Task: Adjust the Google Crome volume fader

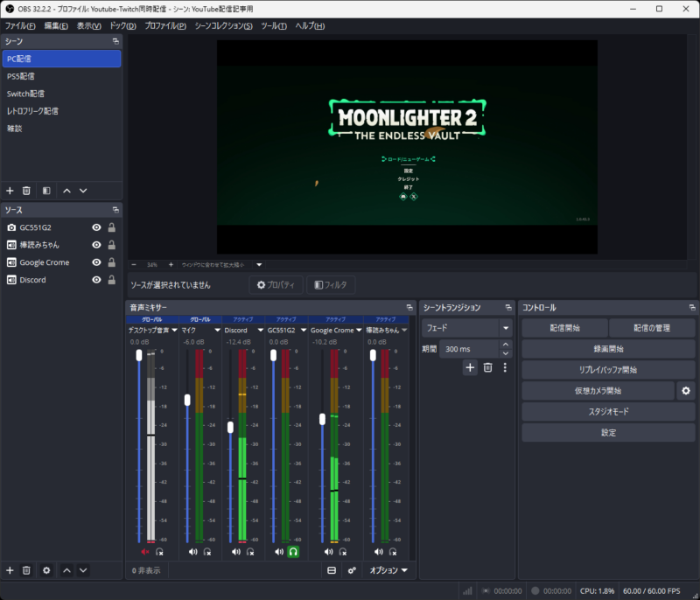Action: pos(322,419)
